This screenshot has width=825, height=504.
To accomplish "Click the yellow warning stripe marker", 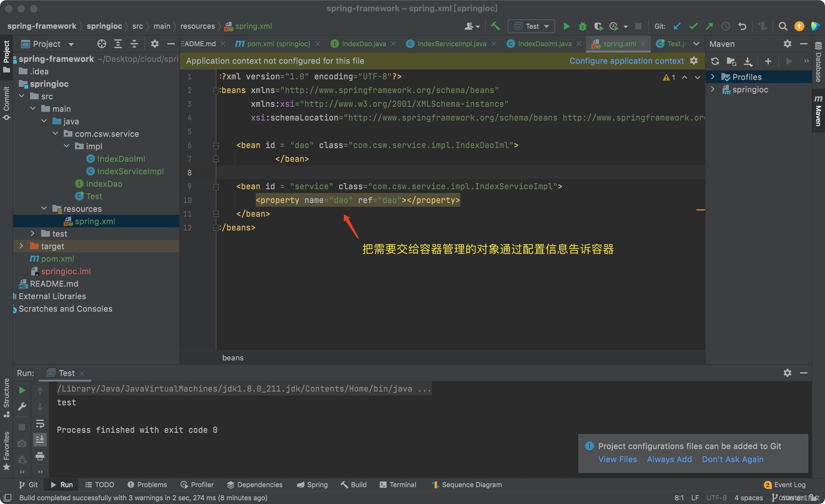I will point(700,210).
